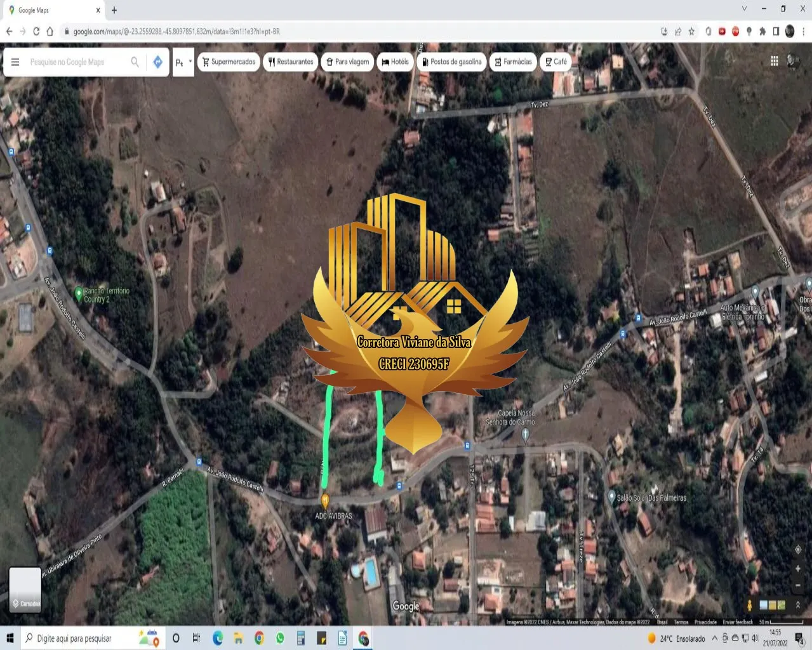Zoom in with the plus button
The width and height of the screenshot is (812, 650).
tap(798, 569)
